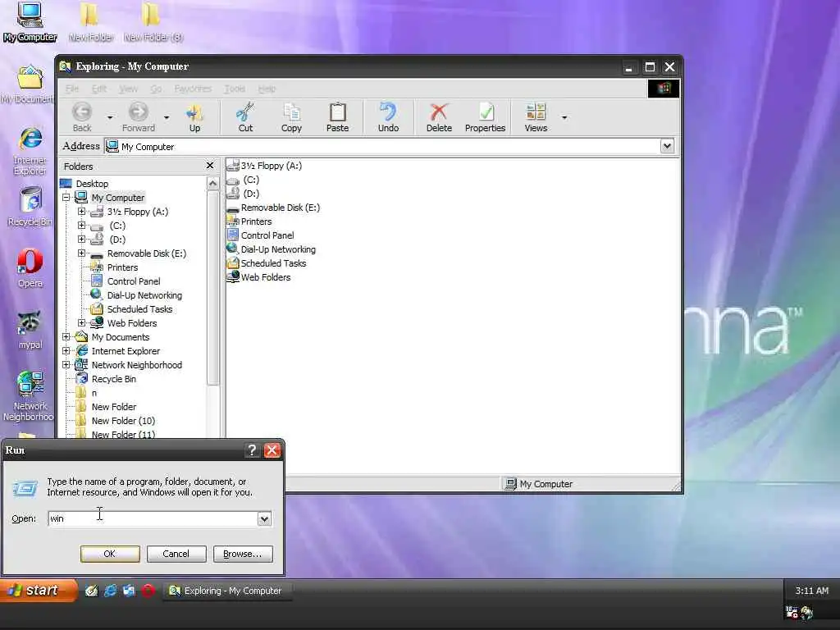The height and width of the screenshot is (630, 840).
Task: Select mypal desktop icon
Action: pos(30,330)
